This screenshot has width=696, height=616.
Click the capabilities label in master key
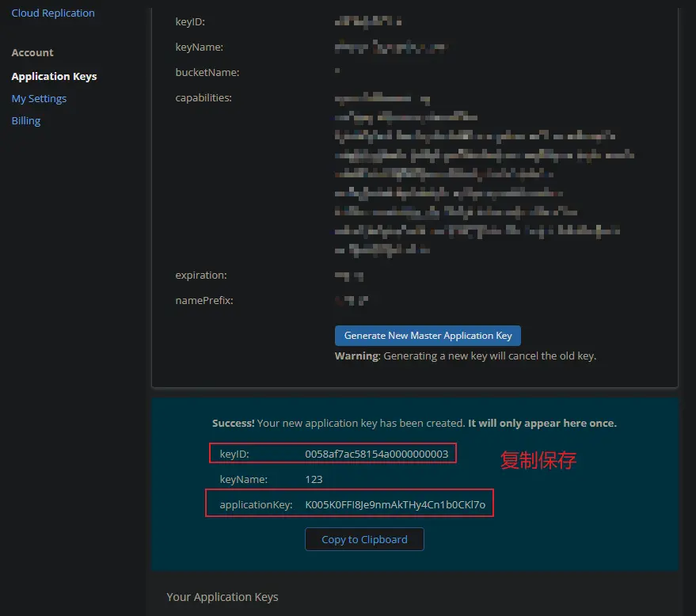coord(203,97)
